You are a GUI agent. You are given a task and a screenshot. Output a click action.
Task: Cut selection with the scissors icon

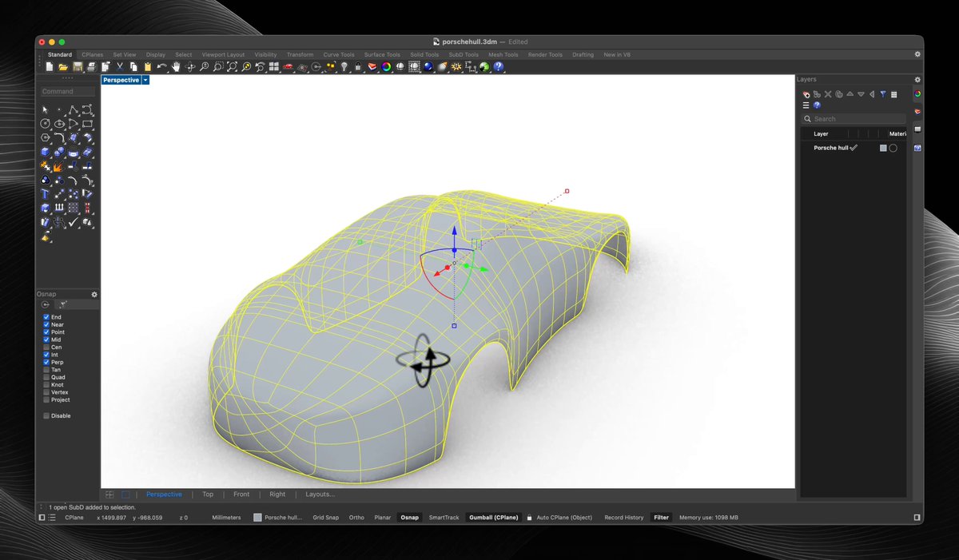(120, 67)
